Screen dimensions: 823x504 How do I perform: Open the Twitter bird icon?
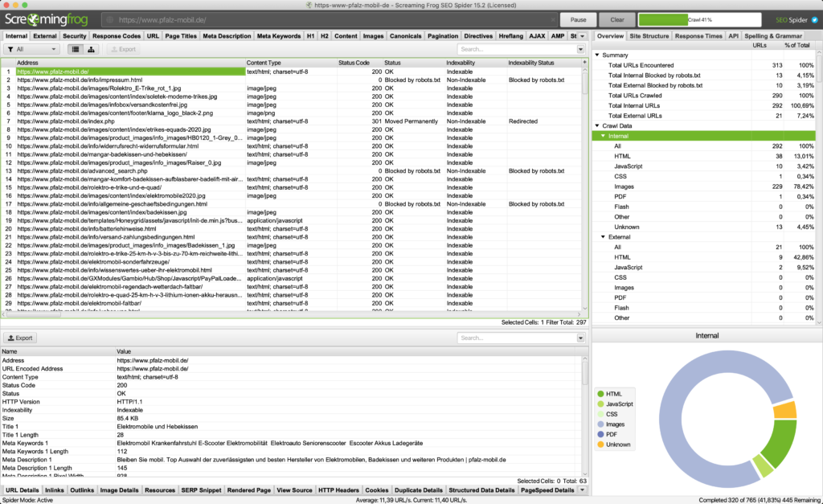pos(814,19)
